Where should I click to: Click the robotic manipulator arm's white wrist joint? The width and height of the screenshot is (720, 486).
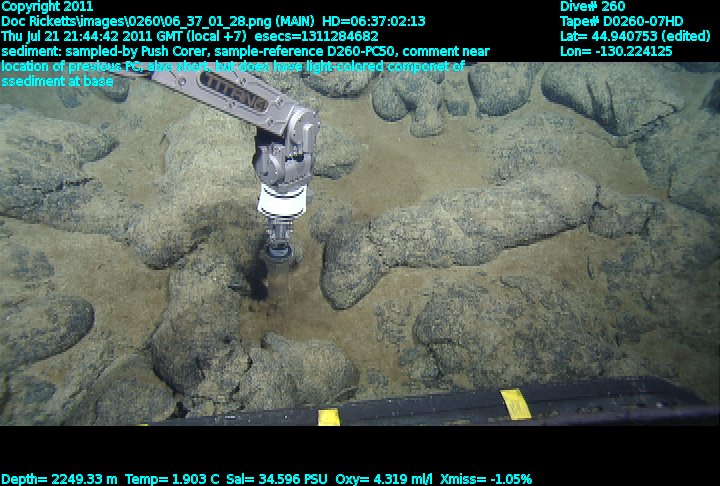(x=280, y=201)
